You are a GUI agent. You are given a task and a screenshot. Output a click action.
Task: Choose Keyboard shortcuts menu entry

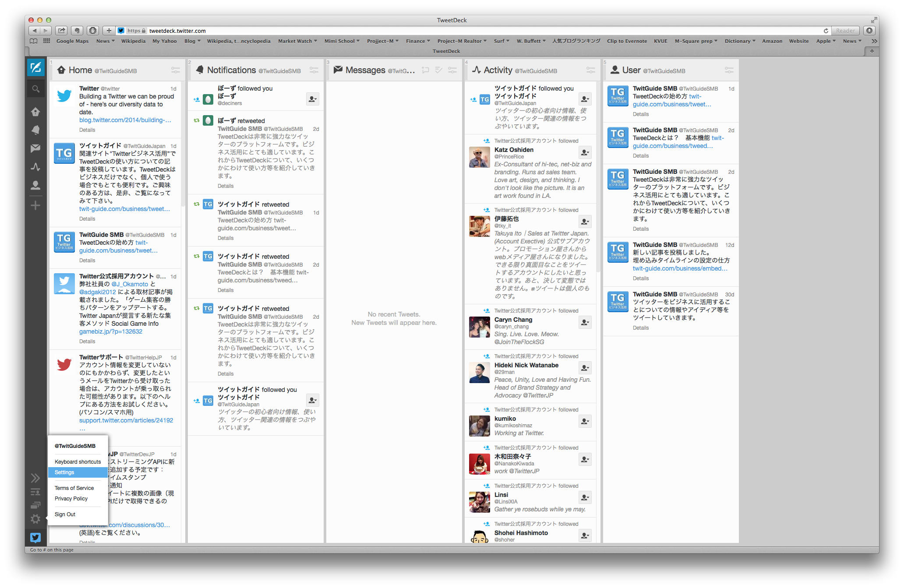78,462
